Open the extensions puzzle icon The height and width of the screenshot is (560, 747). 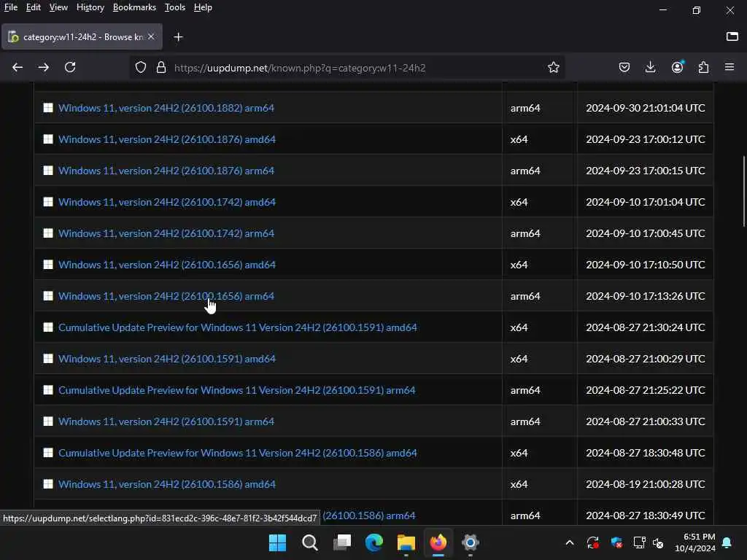coord(704,67)
